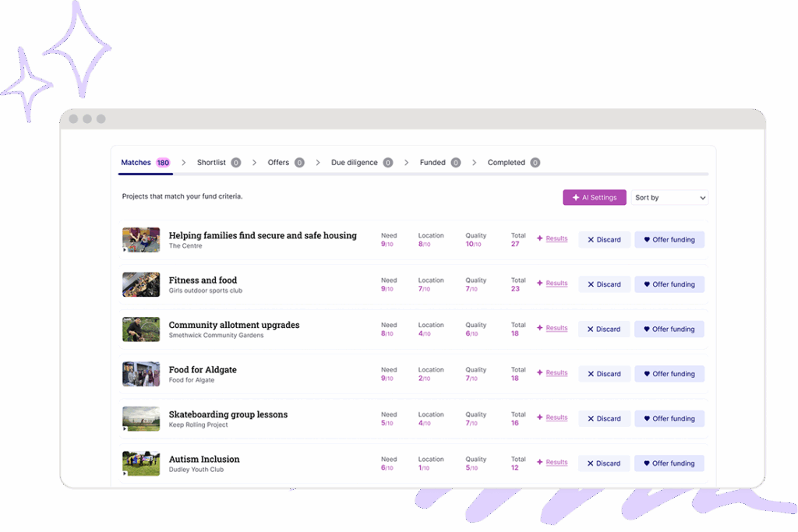Viewport: 798px width, 532px height.
Task: Offer funding to Community allotment upgrades
Action: 669,329
